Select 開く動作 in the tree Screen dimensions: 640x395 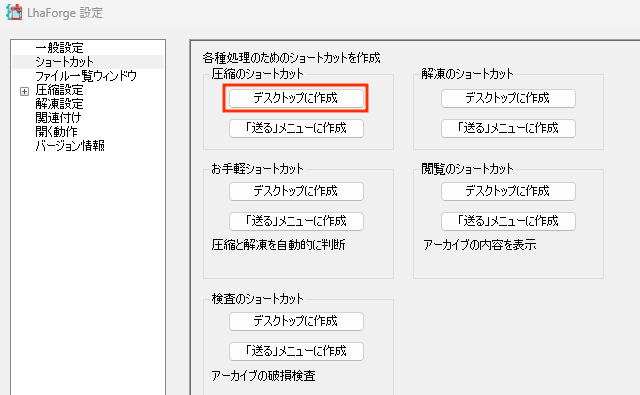56,131
